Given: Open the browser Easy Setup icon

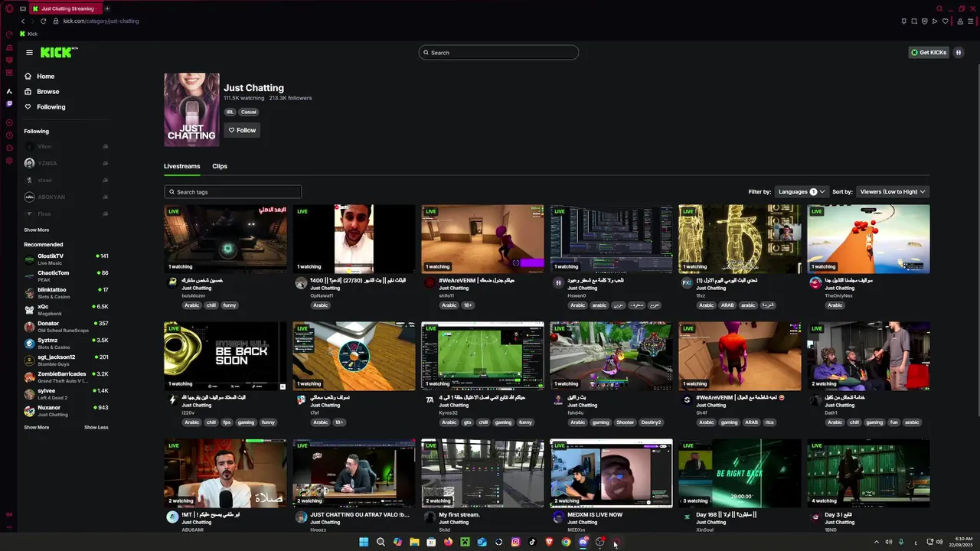Looking at the screenshot, I should pos(972,21).
